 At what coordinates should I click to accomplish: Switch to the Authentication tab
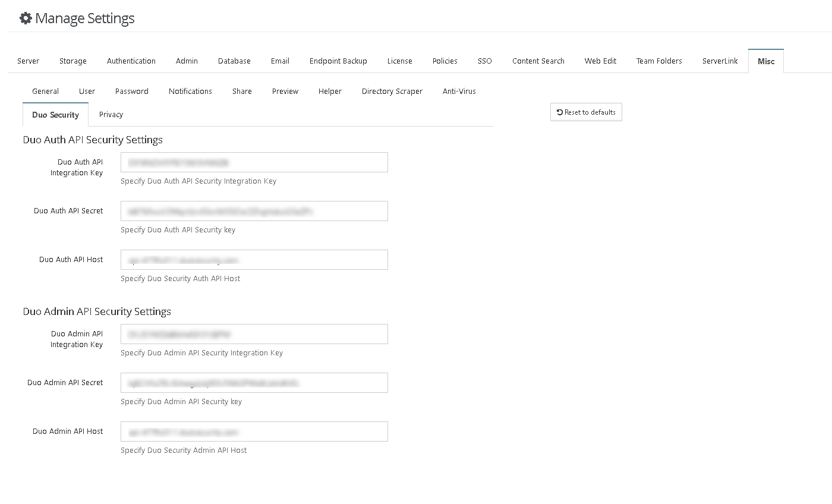[x=131, y=61]
